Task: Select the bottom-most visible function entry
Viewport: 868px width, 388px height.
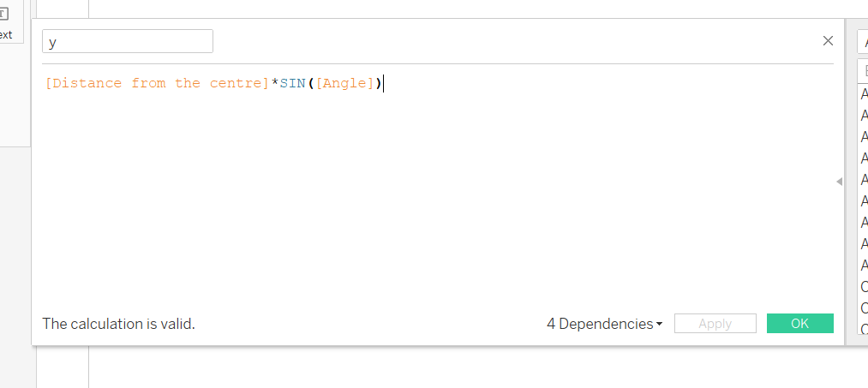Action: point(864,328)
